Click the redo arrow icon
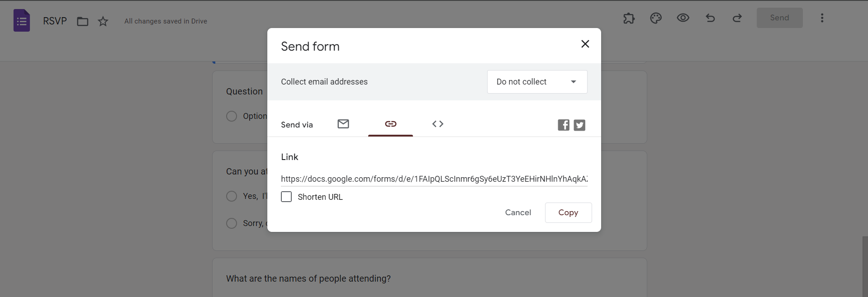This screenshot has width=868, height=297. (737, 18)
